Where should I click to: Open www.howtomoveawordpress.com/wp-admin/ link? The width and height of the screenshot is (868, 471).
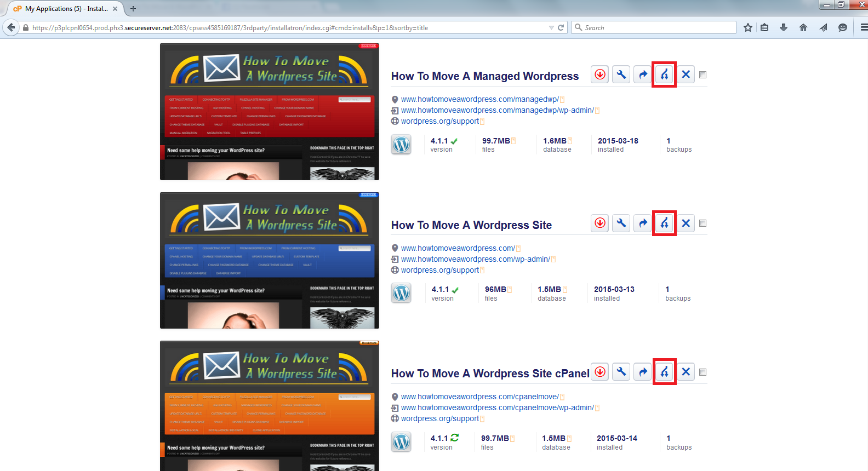475,259
